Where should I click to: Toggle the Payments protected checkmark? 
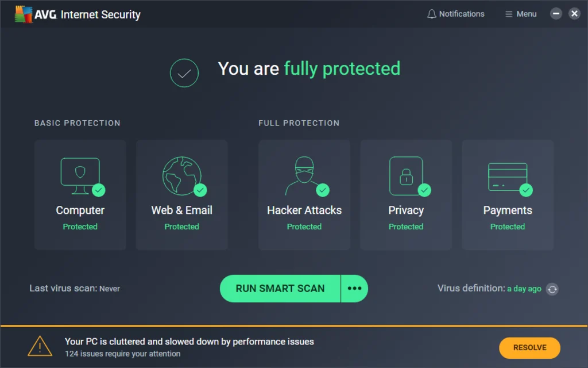pyautogui.click(x=525, y=190)
